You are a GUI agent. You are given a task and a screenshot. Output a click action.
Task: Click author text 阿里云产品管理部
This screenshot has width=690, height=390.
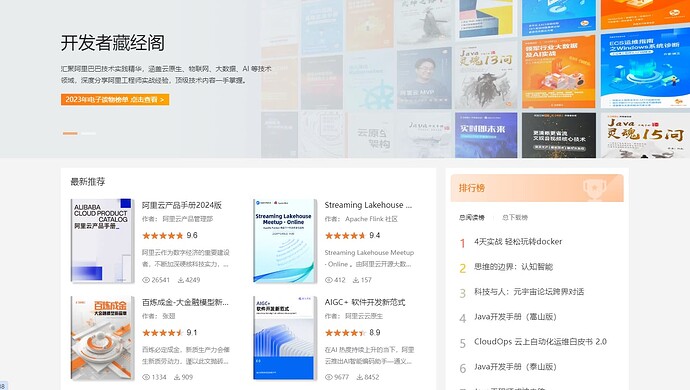(188, 219)
